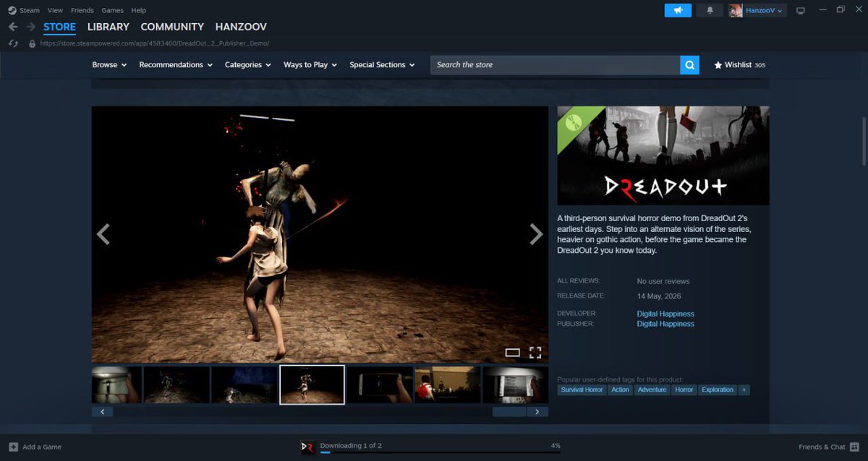
Task: Open the HANZOOV profile tab
Action: (241, 27)
